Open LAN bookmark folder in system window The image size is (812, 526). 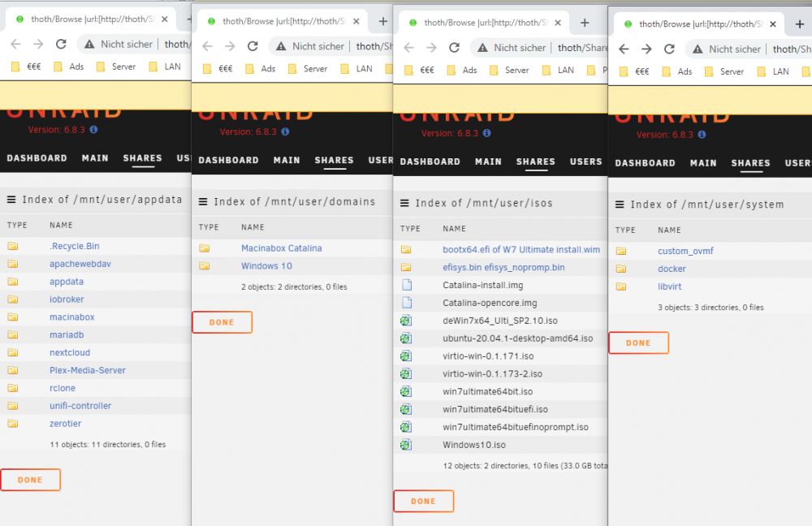(x=774, y=71)
